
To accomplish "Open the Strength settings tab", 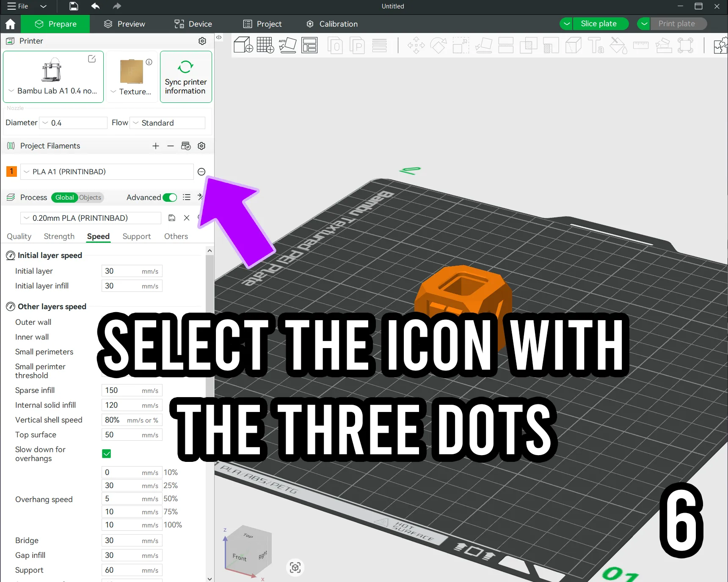I will [x=59, y=236].
